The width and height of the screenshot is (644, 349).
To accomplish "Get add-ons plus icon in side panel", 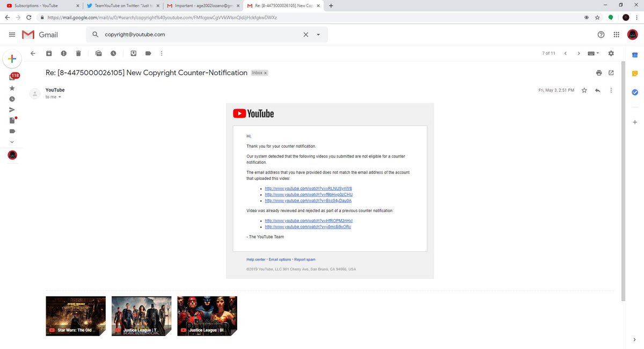I will coord(634,122).
